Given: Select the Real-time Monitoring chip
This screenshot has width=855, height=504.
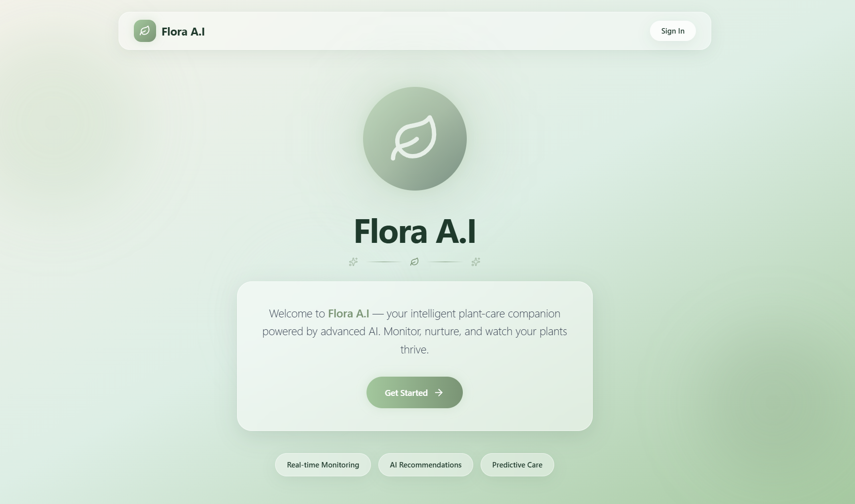Looking at the screenshot, I should tap(323, 465).
